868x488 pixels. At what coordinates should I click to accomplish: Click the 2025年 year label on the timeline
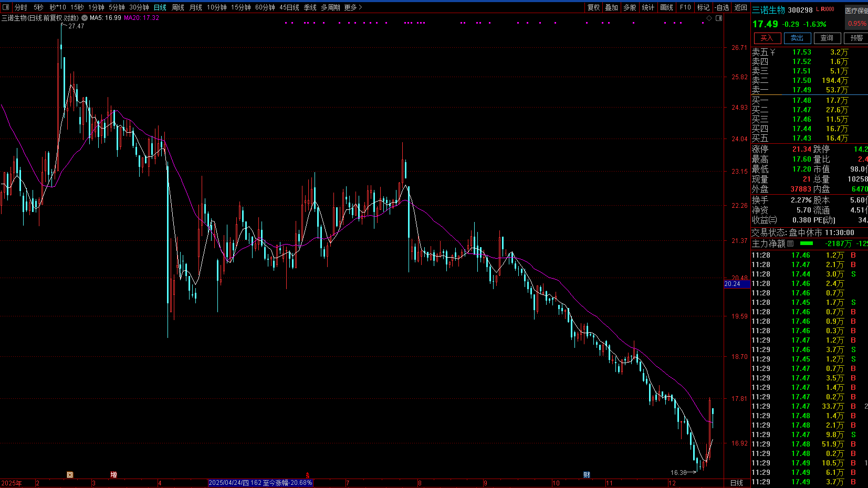pyautogui.click(x=12, y=483)
